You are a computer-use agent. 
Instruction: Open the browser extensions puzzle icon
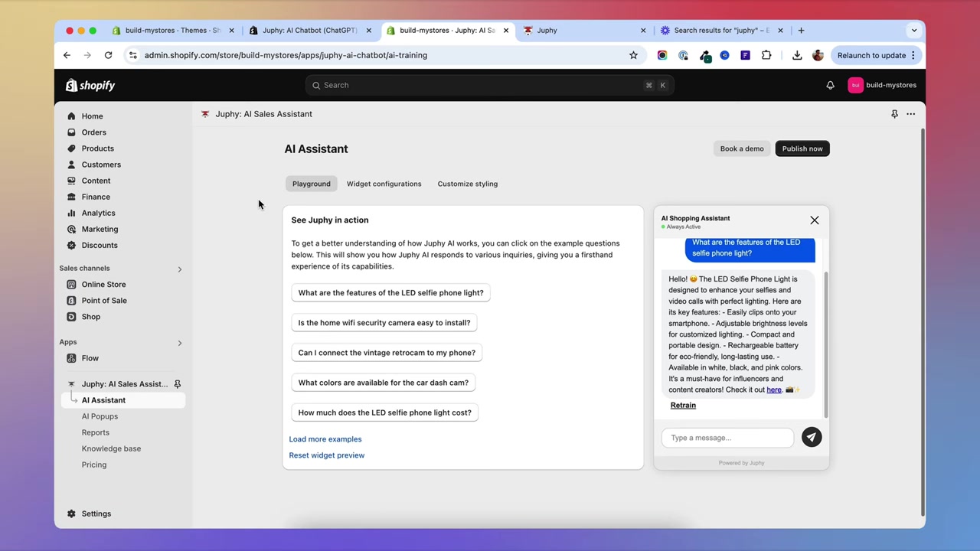tap(766, 55)
